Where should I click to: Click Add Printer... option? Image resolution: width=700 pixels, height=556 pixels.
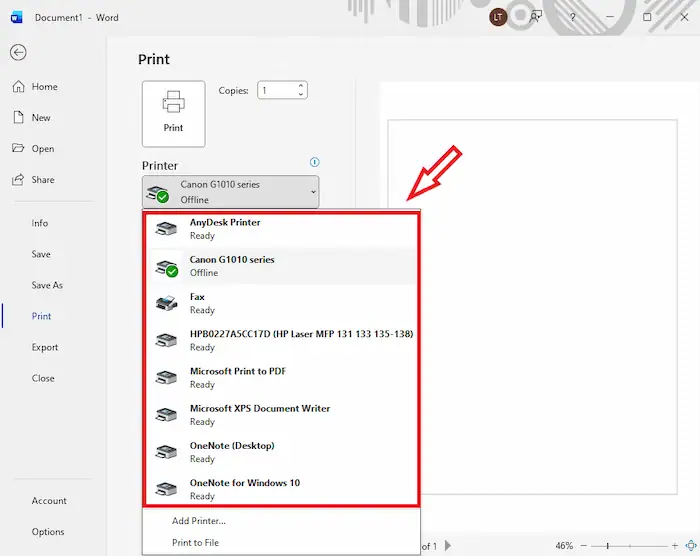click(199, 521)
